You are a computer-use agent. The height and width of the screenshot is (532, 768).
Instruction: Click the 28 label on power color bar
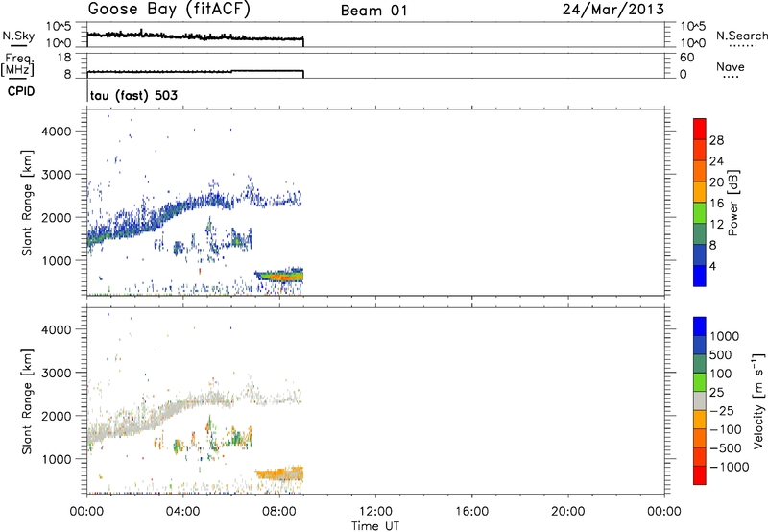tap(716, 140)
